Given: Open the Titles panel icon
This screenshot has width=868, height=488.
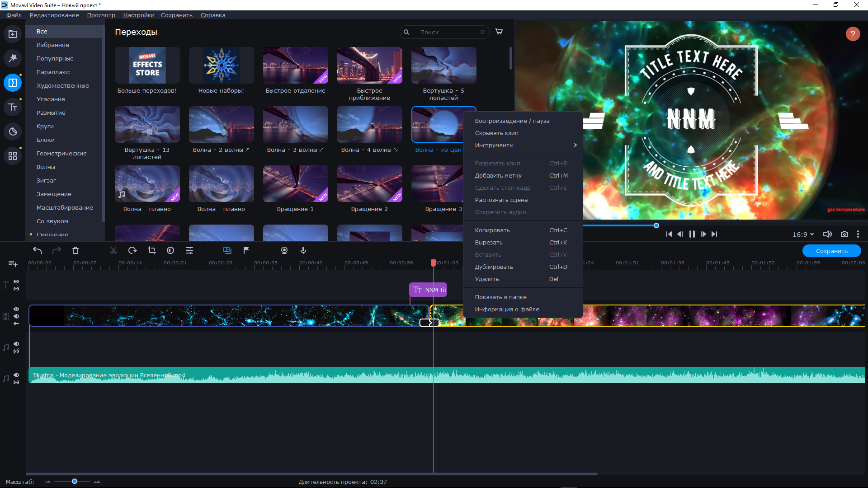Looking at the screenshot, I should pos(13,107).
